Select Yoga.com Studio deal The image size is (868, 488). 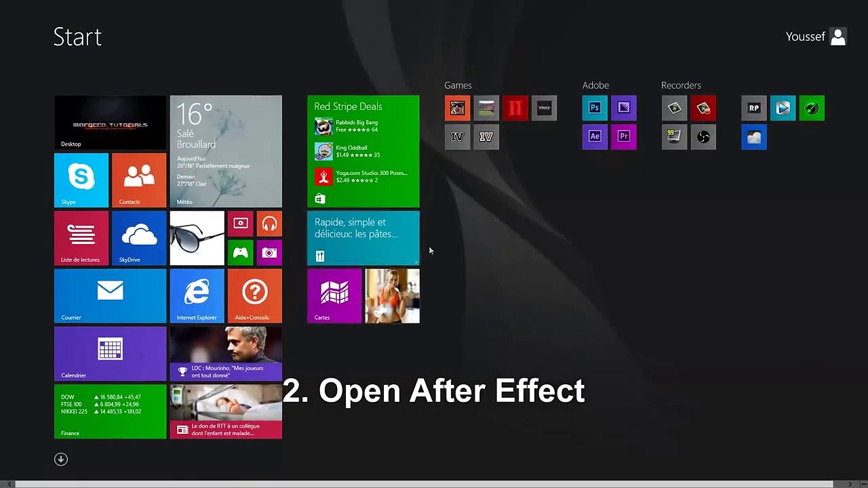tap(361, 176)
